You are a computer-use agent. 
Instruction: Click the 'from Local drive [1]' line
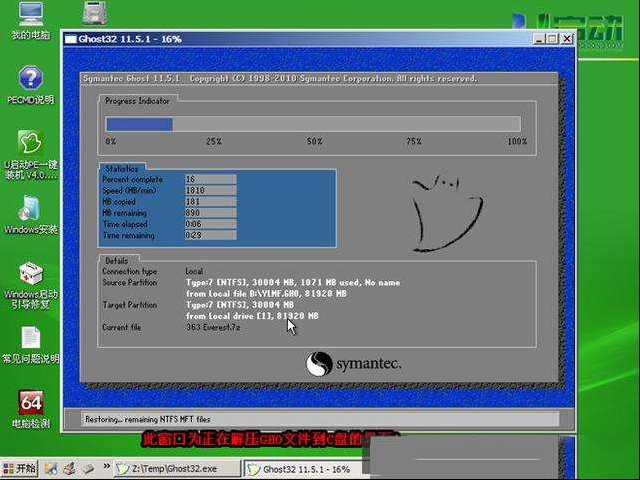click(252, 316)
